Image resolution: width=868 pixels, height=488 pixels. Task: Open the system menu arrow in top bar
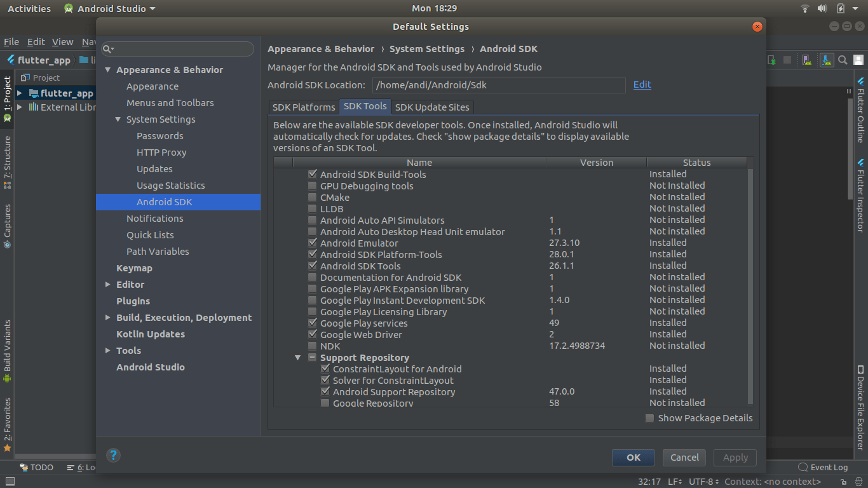click(x=857, y=8)
